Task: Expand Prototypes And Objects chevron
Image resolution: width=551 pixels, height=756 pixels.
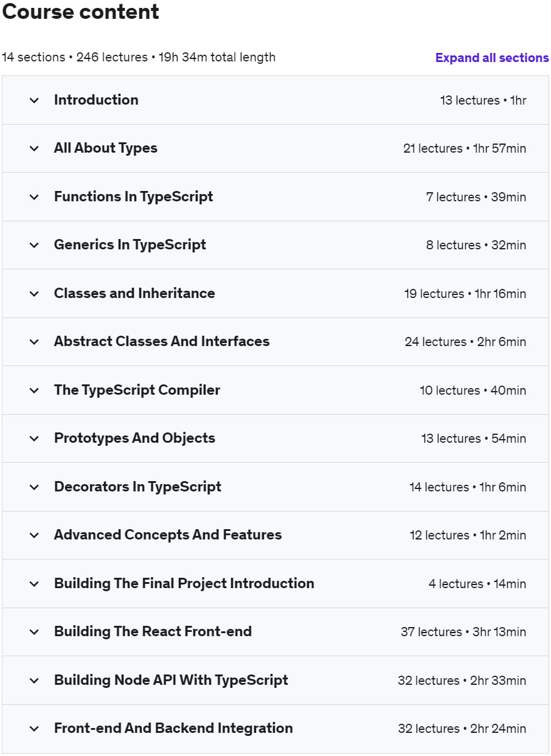Action: [x=34, y=439]
